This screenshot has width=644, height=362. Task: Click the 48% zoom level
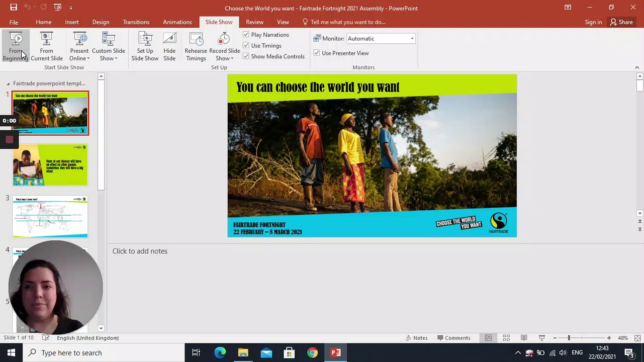tap(623, 338)
